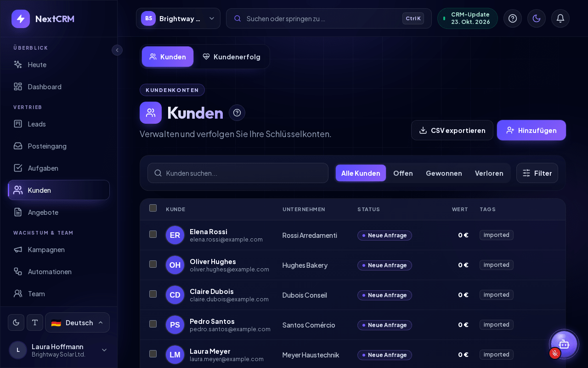This screenshot has height=368, width=588.
Task: Open the Deutsch language selector
Action: [77, 322]
